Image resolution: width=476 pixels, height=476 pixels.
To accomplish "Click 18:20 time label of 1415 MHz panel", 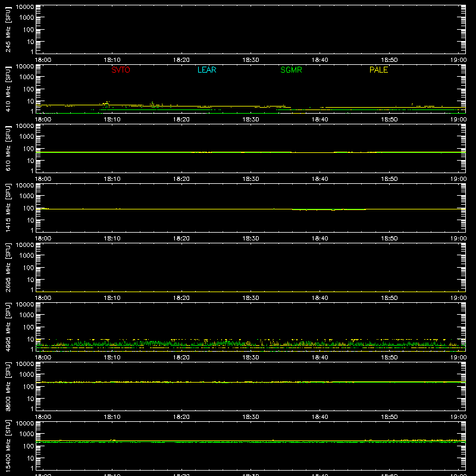I will pos(181,239).
